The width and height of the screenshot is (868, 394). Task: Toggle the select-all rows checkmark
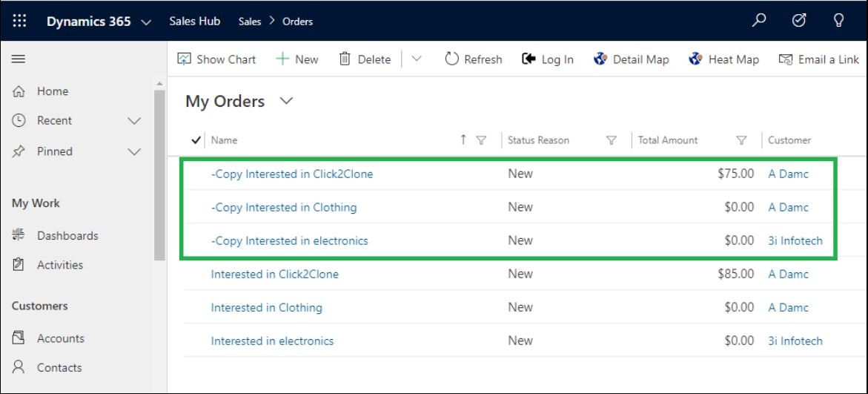(x=196, y=140)
